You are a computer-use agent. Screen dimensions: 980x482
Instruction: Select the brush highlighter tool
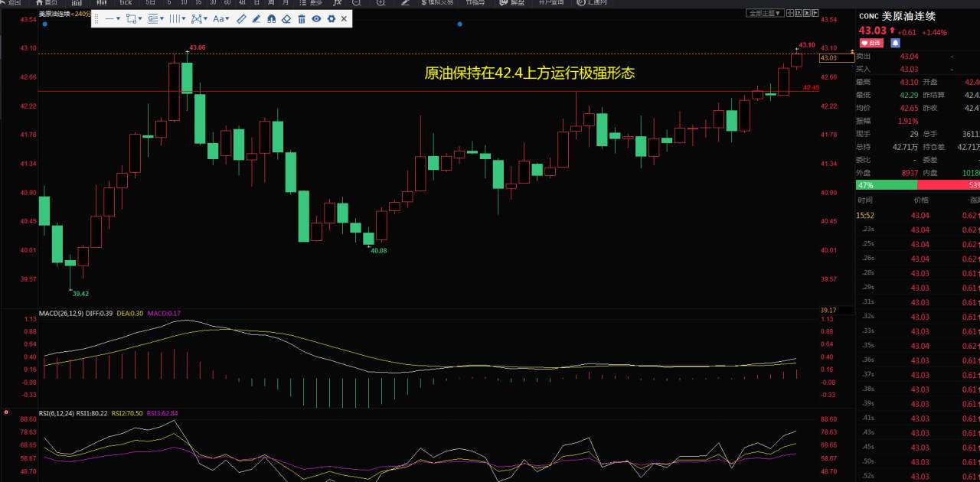point(256,18)
